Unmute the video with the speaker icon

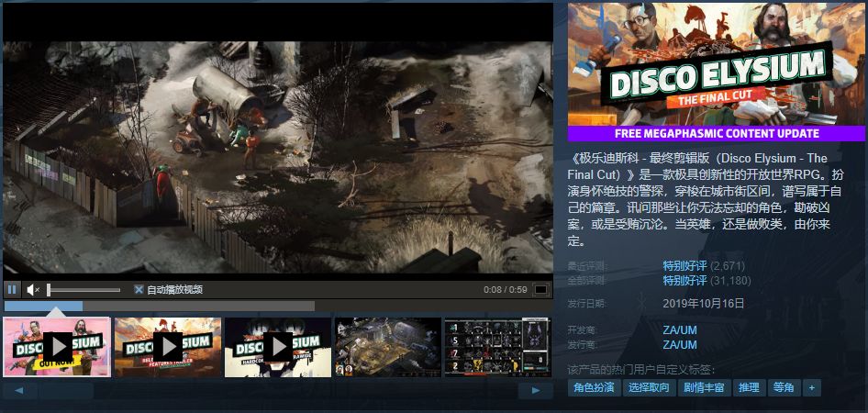[33, 289]
